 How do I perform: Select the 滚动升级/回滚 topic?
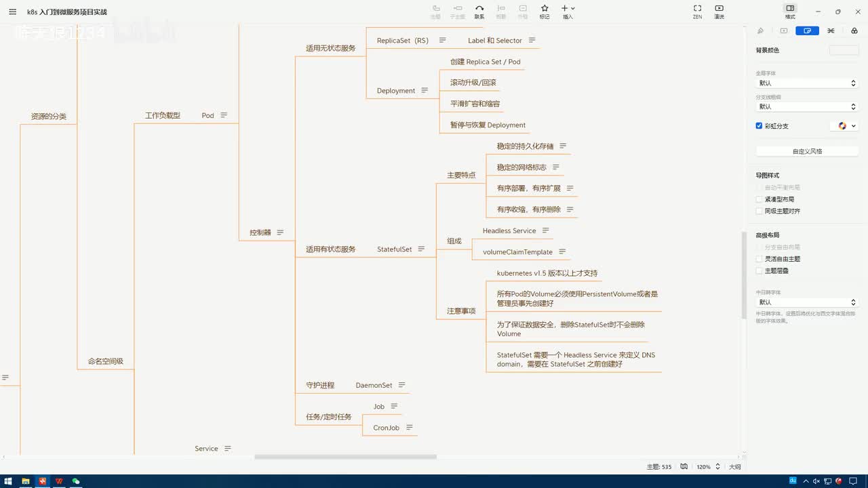point(473,83)
